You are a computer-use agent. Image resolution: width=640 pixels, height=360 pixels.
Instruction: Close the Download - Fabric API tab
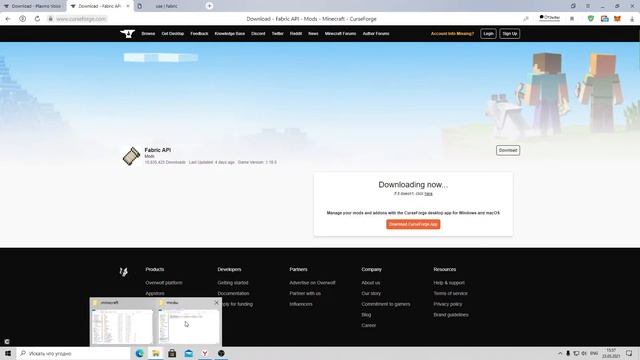[x=128, y=6]
